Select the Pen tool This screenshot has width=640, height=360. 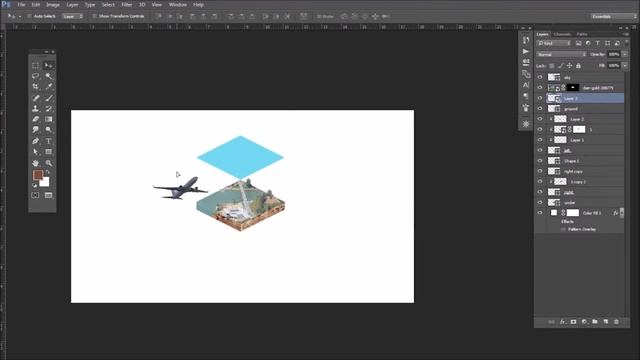pyautogui.click(x=36, y=141)
